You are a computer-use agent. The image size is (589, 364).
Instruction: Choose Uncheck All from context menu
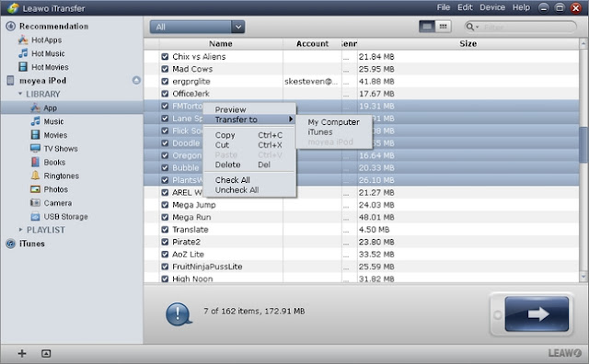237,190
